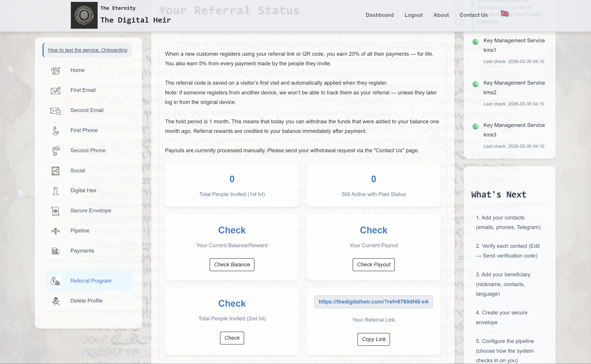The image size is (591, 364).
Task: Click the Social share icon
Action: pyautogui.click(x=56, y=171)
